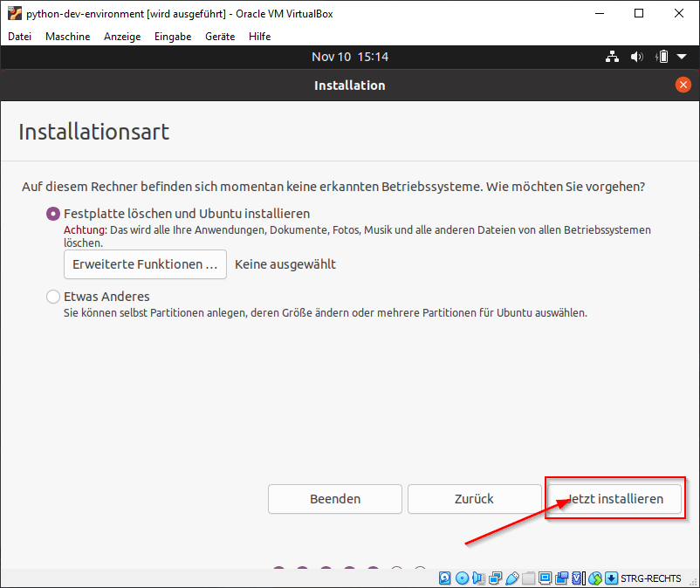Click the display status icon
This screenshot has height=588, width=700.
pos(545,578)
